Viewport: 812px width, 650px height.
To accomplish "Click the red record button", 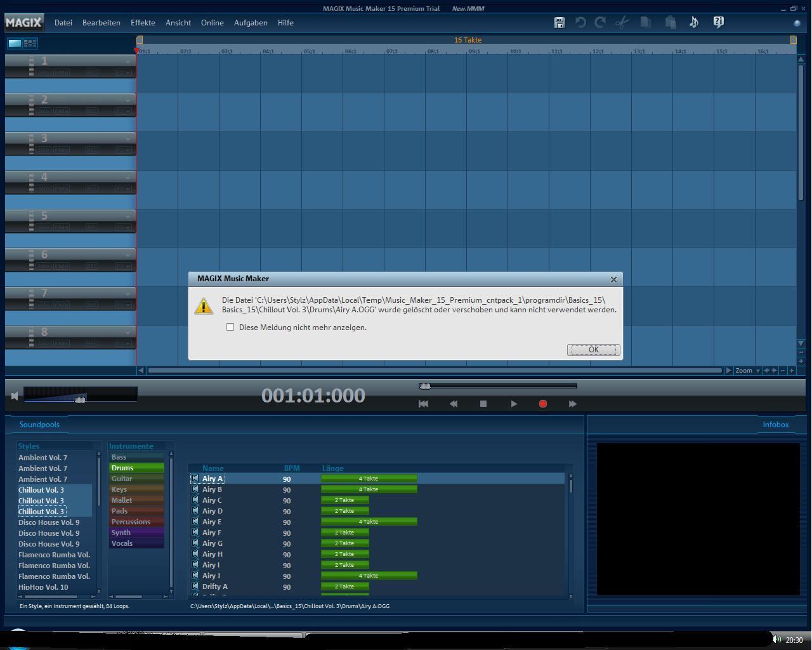I will click(x=543, y=404).
